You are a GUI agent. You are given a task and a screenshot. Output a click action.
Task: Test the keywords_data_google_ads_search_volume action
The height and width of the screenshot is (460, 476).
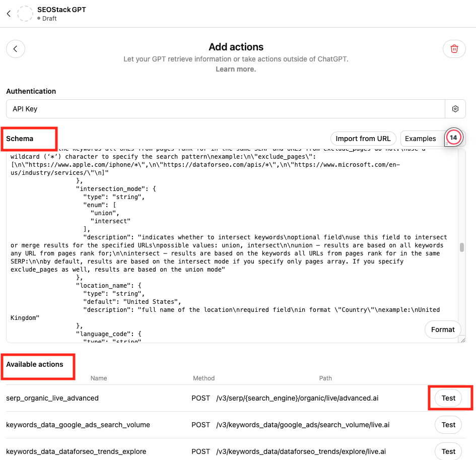(448, 425)
